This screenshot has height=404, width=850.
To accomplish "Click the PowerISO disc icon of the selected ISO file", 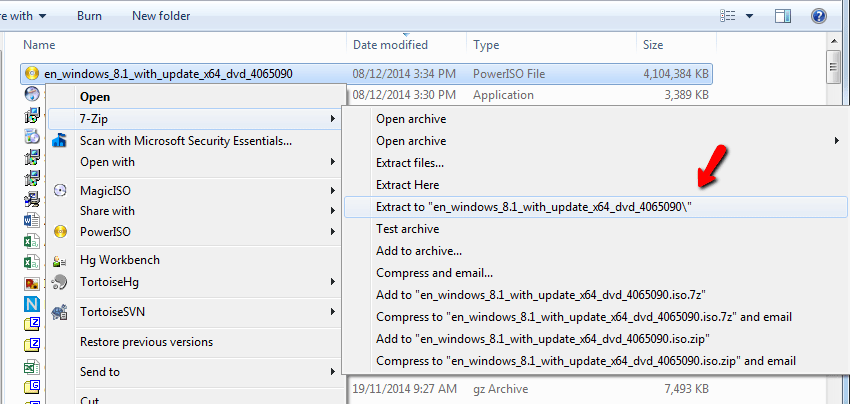I will 32,73.
